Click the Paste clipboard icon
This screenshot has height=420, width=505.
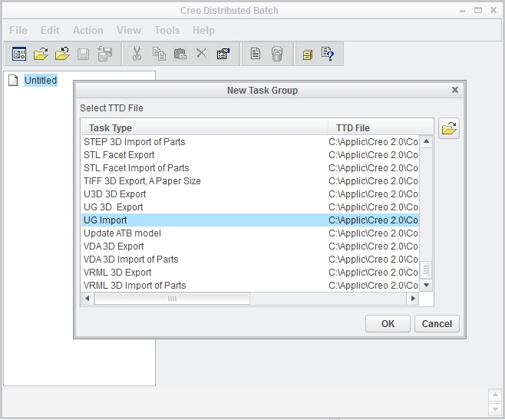pos(180,54)
